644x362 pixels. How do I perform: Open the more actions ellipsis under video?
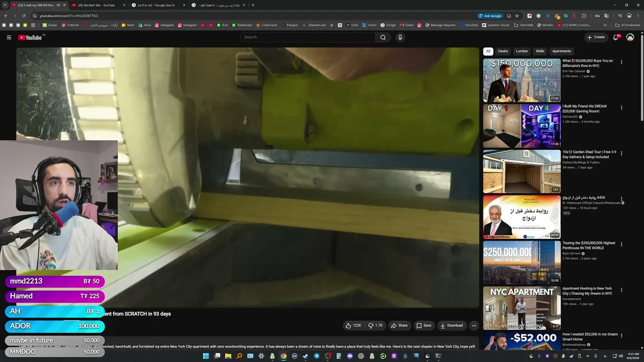[474, 326]
